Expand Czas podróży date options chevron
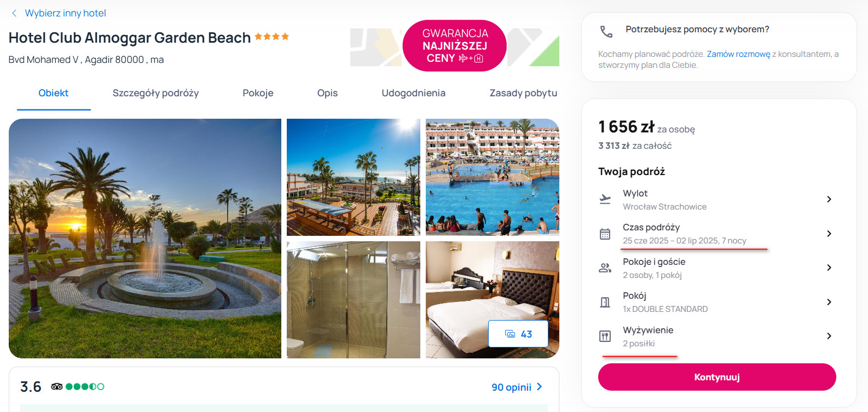This screenshot has height=412, width=868. pos(829,234)
